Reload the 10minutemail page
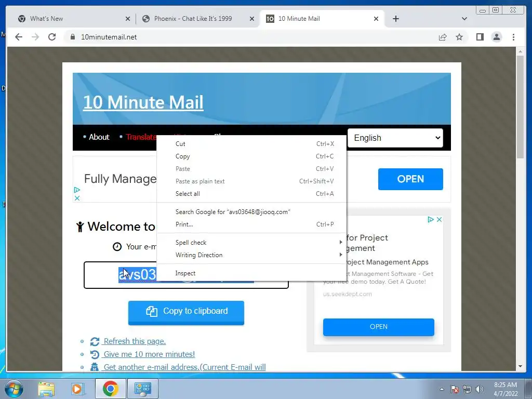The image size is (532, 399). click(x=52, y=37)
